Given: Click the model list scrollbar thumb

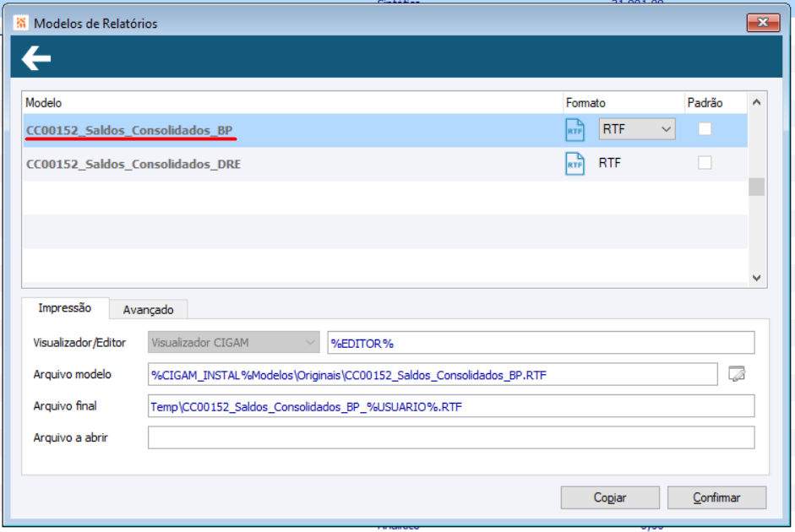Looking at the screenshot, I should 756,187.
